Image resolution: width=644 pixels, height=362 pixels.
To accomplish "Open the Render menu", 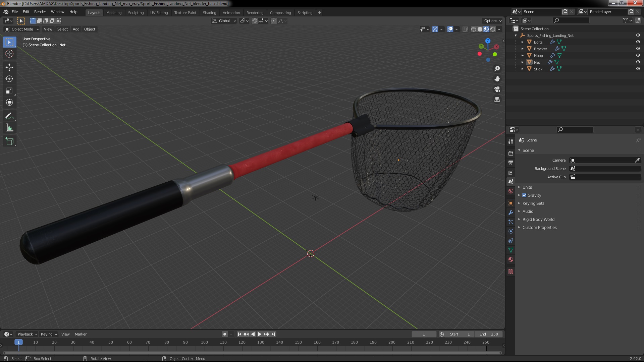I will click(x=40, y=12).
